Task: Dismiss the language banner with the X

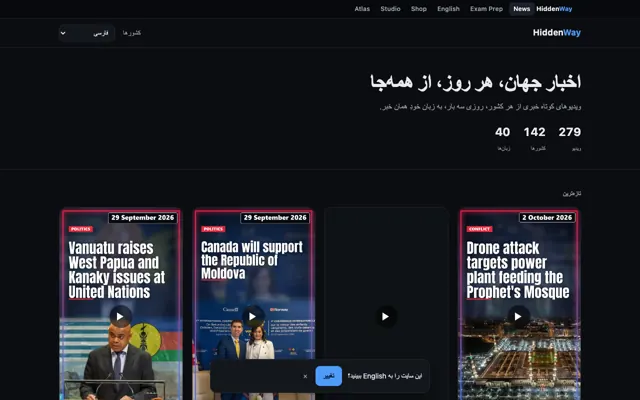Action: (305, 376)
